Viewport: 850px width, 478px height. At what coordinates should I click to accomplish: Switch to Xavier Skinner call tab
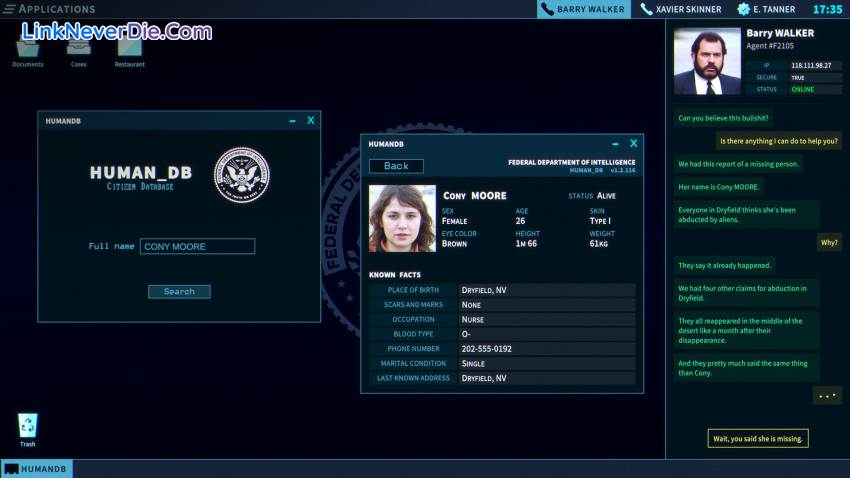(x=681, y=9)
